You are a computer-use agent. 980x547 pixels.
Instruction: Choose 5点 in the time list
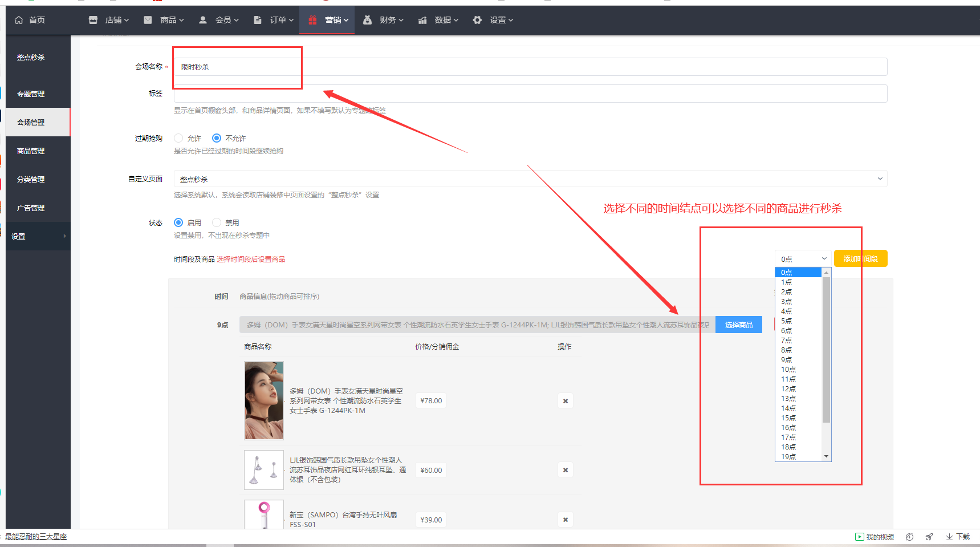(x=798, y=321)
